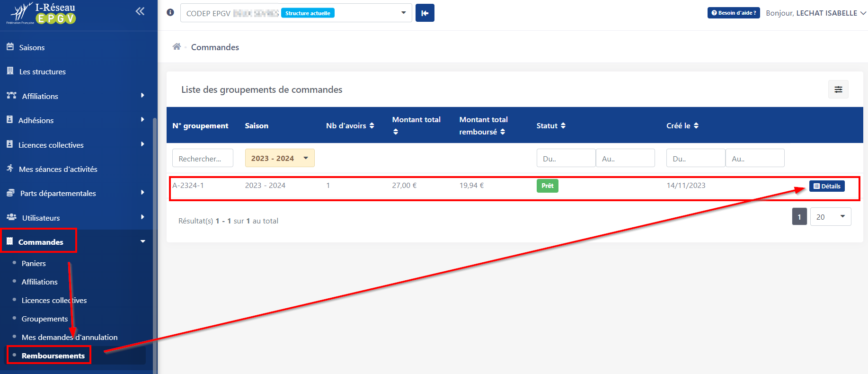
Task: Sort by Créé le column
Action: [x=696, y=125]
